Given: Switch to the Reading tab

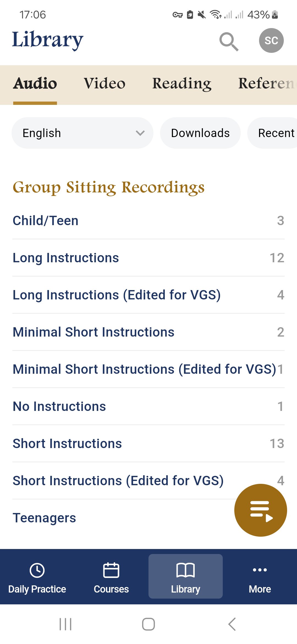Looking at the screenshot, I should pyautogui.click(x=182, y=83).
